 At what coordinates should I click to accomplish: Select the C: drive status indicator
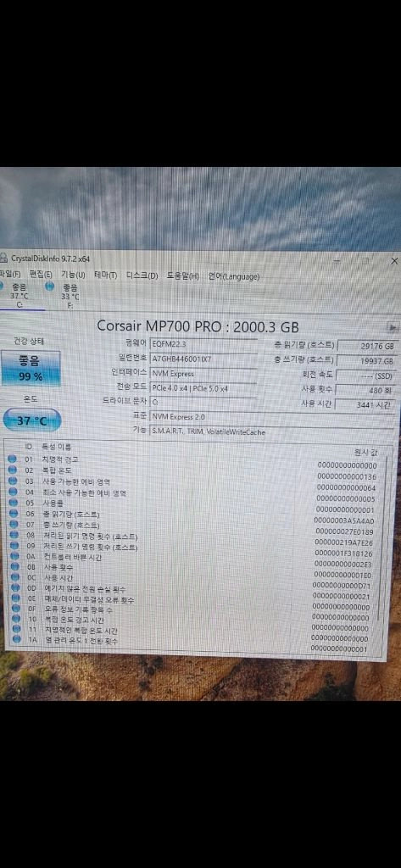pos(19,296)
